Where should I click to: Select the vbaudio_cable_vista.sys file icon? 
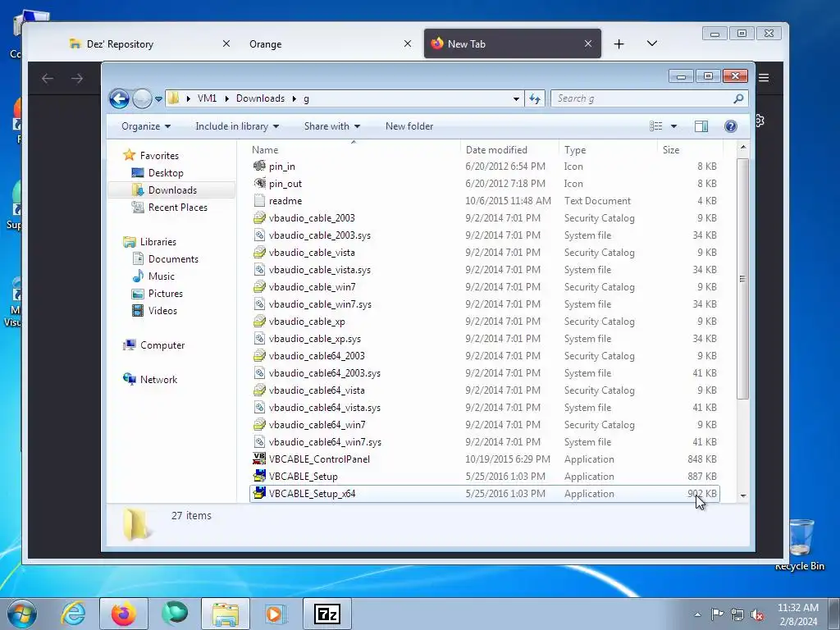(259, 269)
